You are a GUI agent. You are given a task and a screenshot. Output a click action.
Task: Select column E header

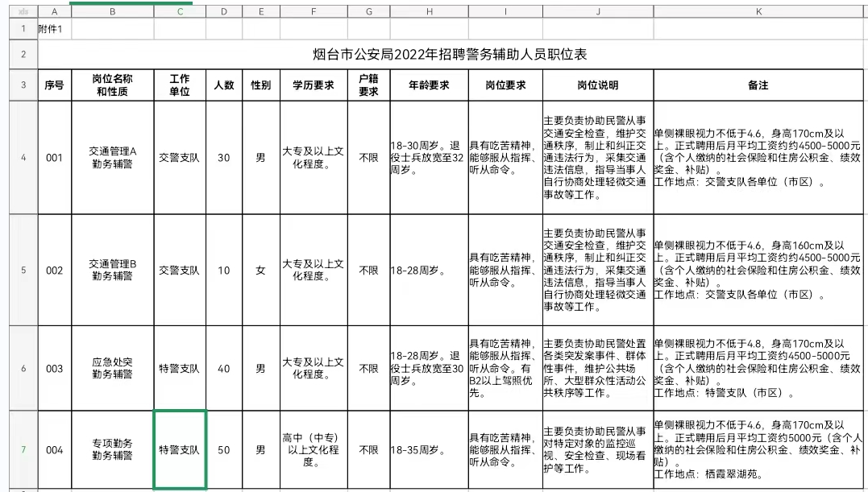[x=261, y=11]
